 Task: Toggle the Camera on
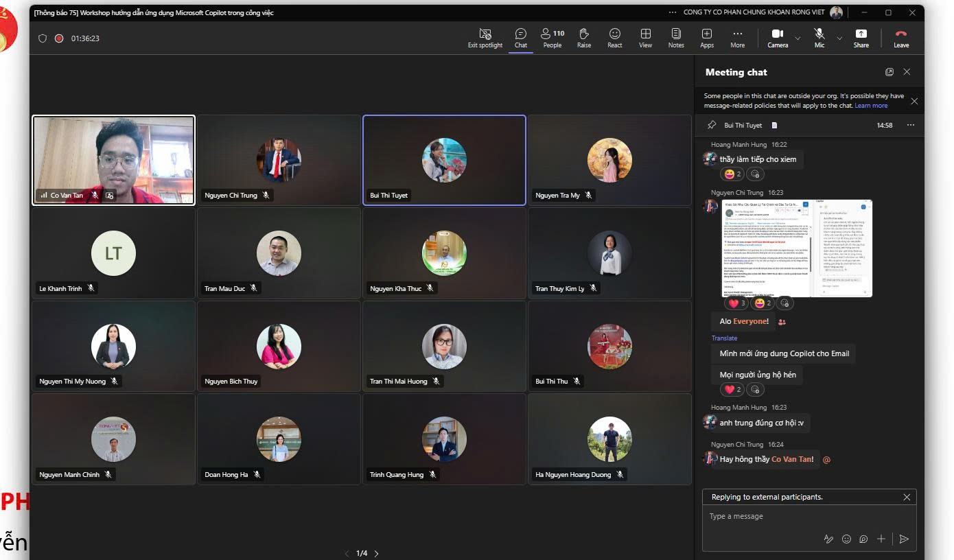[x=778, y=38]
